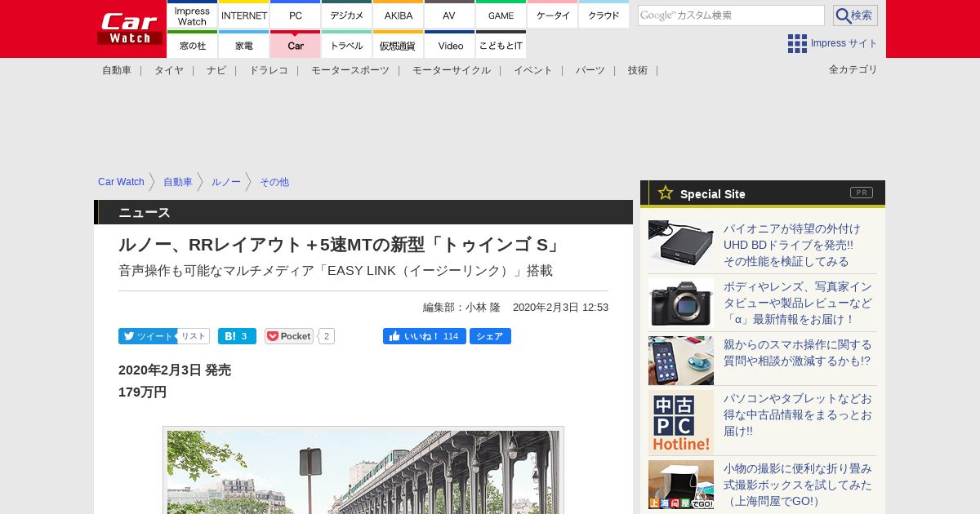Click the PR badge in Special Site
The image size is (980, 514).
click(862, 193)
